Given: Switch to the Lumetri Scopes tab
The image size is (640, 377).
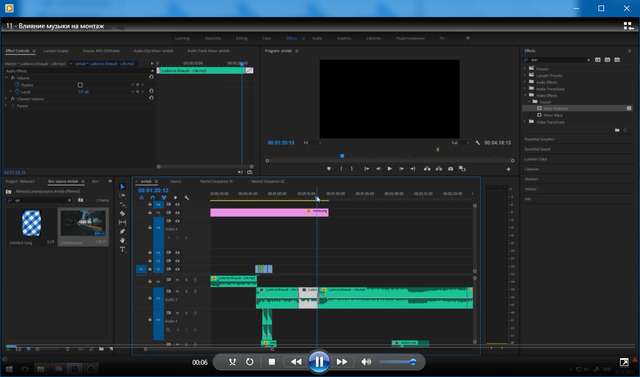Looking at the screenshot, I should click(56, 51).
